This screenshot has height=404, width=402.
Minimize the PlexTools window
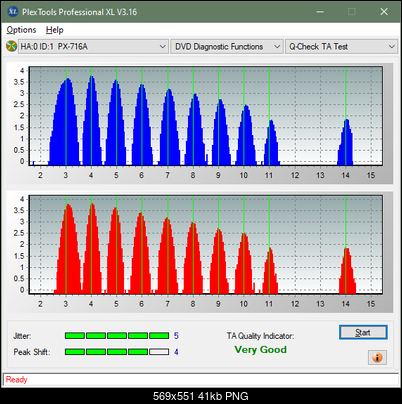click(x=320, y=12)
